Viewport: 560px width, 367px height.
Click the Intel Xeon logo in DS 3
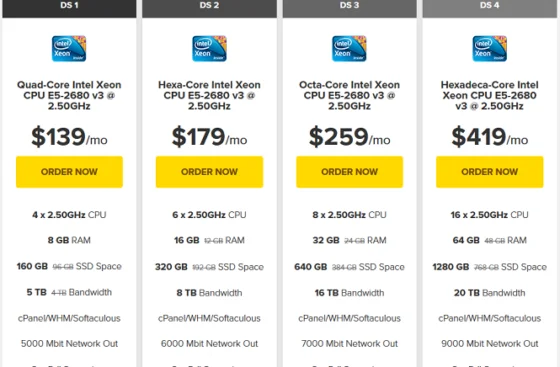[349, 49]
